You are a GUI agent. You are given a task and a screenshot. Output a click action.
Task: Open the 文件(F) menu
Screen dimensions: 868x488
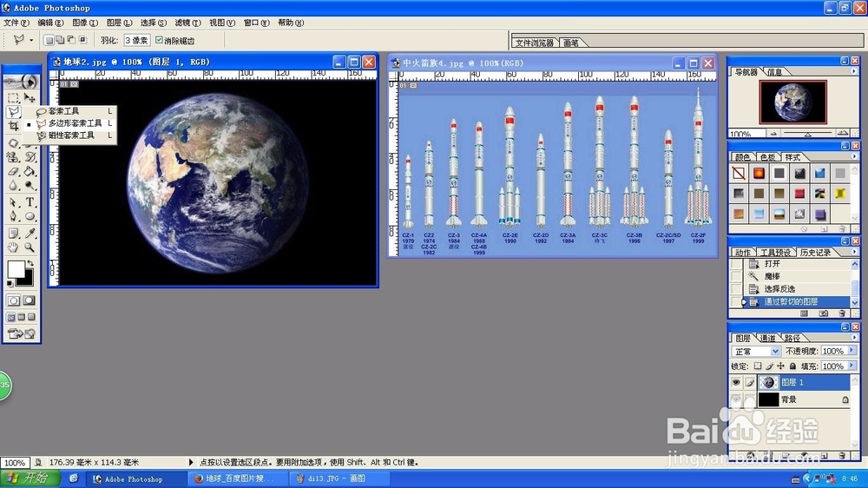[16, 23]
